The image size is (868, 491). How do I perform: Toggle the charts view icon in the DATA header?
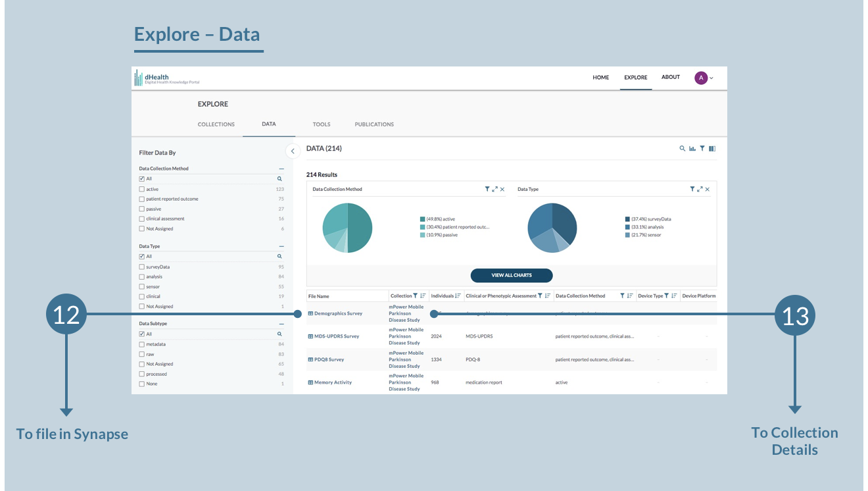[x=692, y=149]
